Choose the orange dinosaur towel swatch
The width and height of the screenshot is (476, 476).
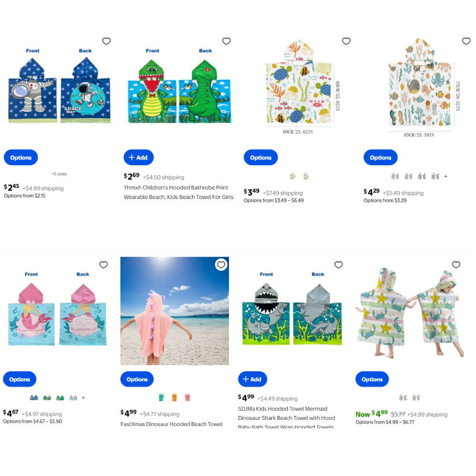(x=174, y=397)
